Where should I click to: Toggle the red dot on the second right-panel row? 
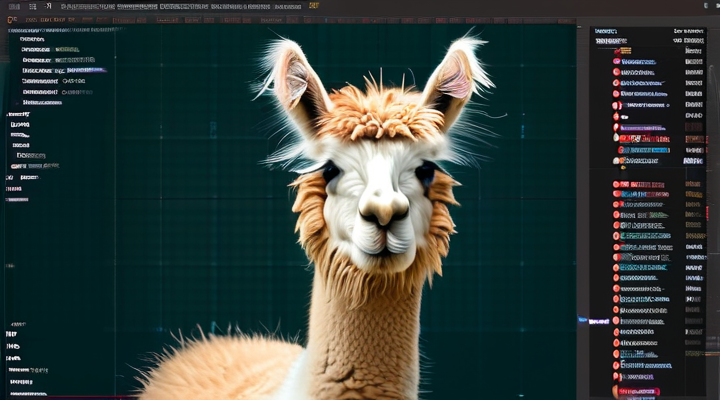click(x=616, y=61)
